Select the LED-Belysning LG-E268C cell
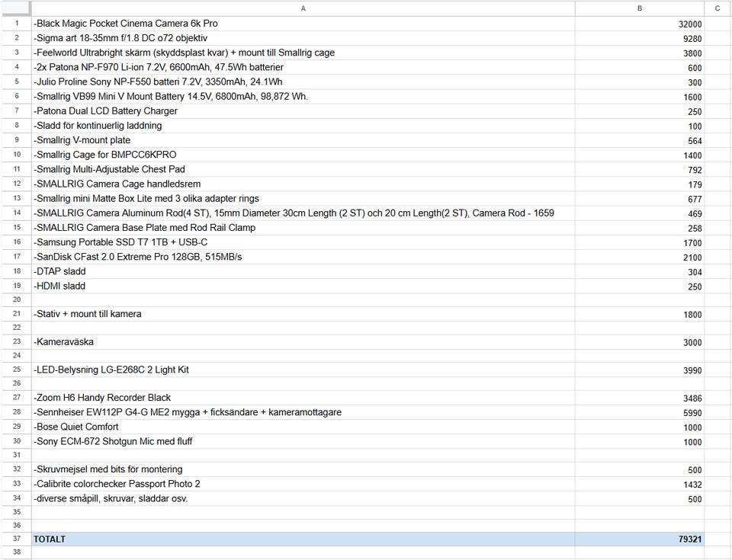The width and height of the screenshot is (732, 560). point(303,370)
